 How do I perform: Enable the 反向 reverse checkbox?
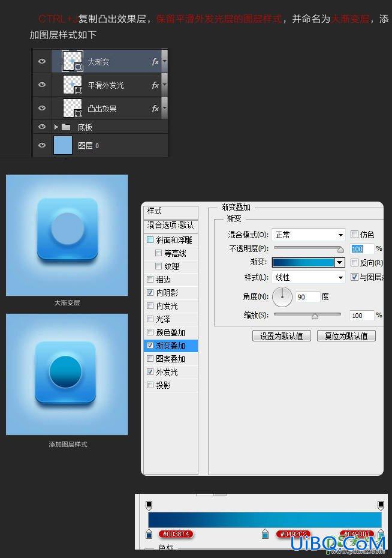click(354, 263)
